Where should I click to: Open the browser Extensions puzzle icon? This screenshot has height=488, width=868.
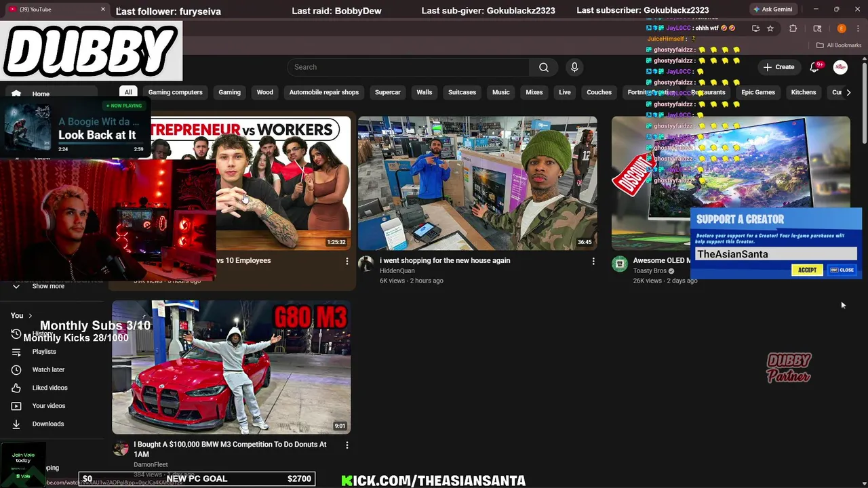[x=793, y=28]
